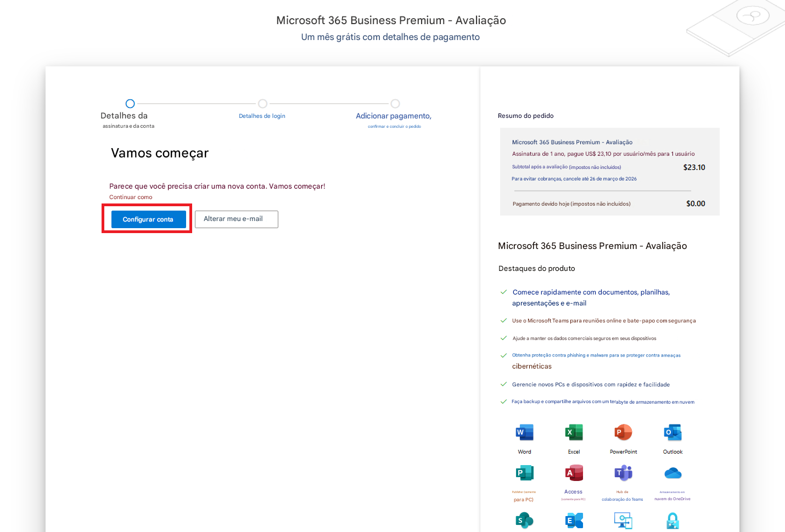
Task: Click the padlock information protection icon
Action: 672,520
